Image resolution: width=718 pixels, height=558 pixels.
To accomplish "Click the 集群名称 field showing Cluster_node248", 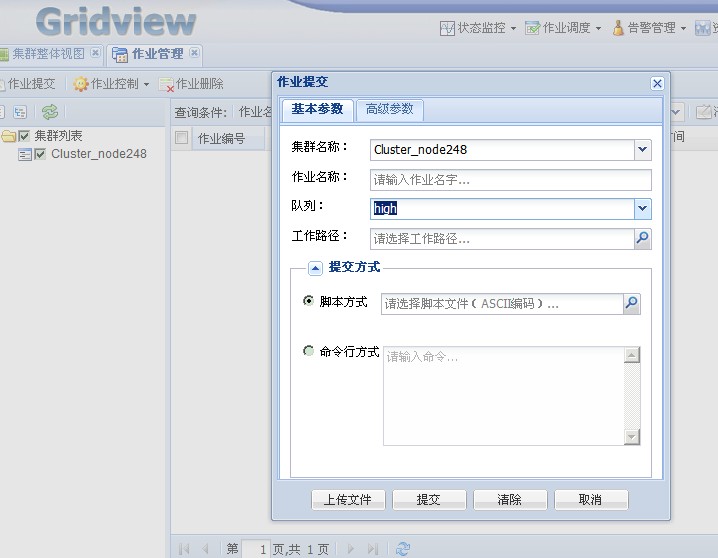I will pyautogui.click(x=502, y=150).
